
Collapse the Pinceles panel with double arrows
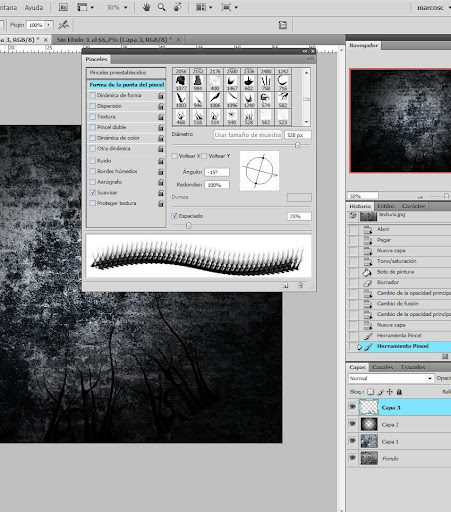[305, 51]
